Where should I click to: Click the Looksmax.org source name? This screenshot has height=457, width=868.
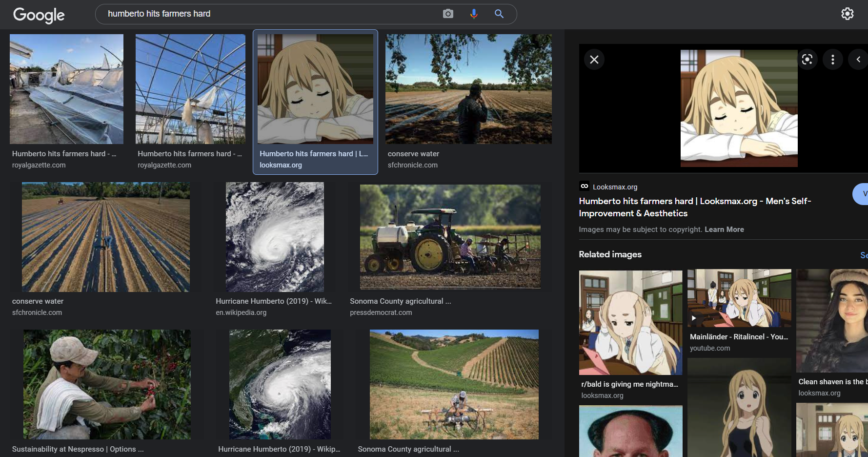point(615,187)
